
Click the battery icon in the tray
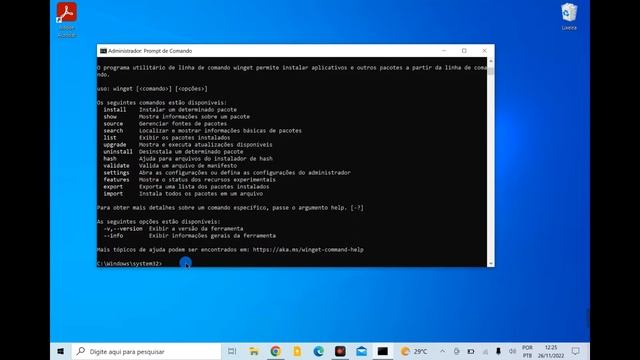[471, 351]
